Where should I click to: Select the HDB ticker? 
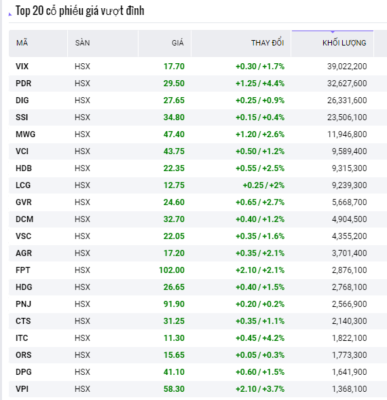(x=24, y=168)
